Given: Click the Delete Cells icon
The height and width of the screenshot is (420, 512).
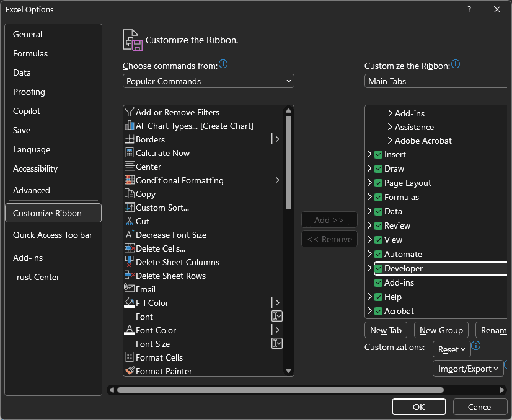Looking at the screenshot, I should coord(130,248).
